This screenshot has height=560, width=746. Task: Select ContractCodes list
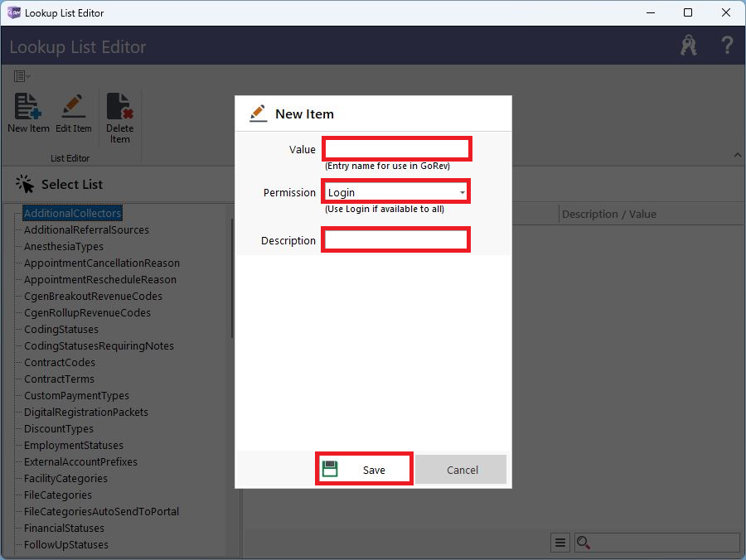pos(60,362)
